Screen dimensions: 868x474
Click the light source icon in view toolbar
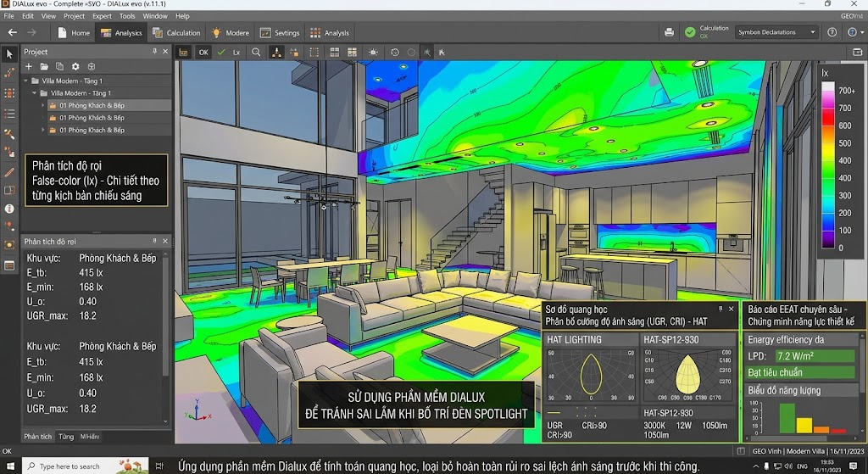click(x=373, y=52)
